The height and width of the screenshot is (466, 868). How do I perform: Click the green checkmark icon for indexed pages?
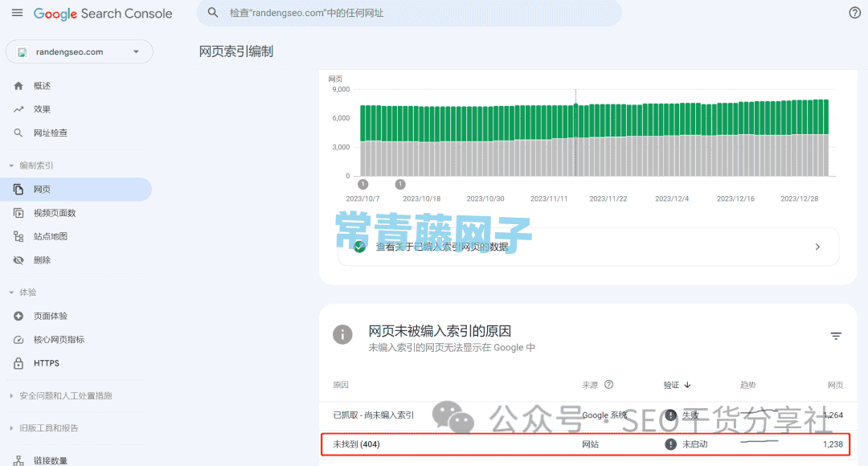tap(360, 247)
